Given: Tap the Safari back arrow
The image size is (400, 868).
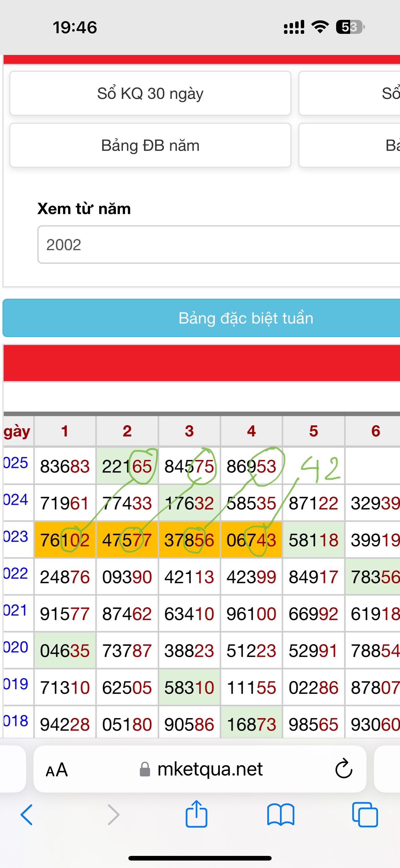Looking at the screenshot, I should [27, 815].
